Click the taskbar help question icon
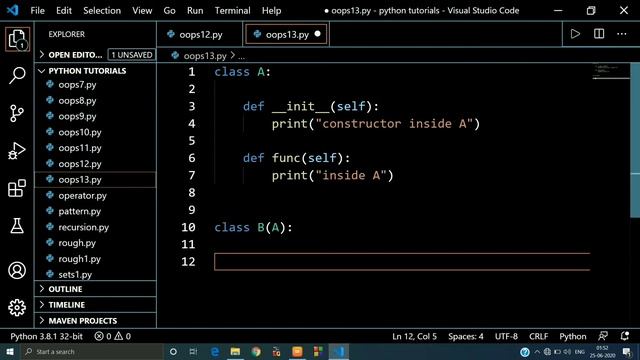 pos(525,351)
